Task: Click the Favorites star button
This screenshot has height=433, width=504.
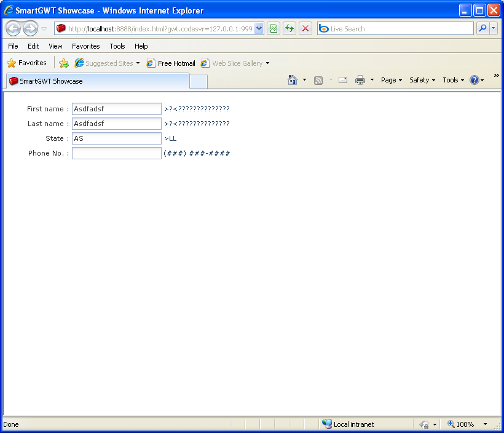Action: [x=26, y=63]
